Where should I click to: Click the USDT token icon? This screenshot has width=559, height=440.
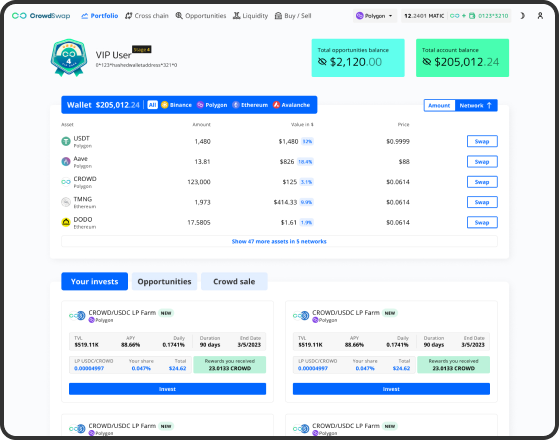pos(66,142)
